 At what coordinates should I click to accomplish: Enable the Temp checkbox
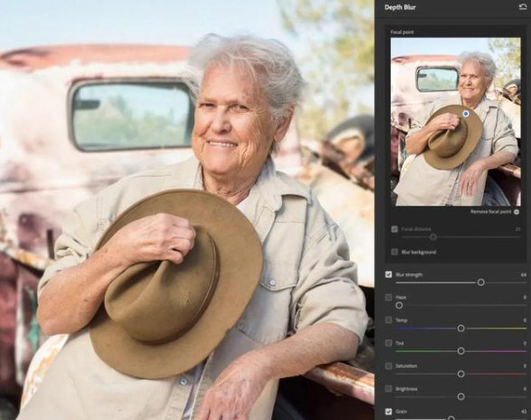(x=389, y=320)
